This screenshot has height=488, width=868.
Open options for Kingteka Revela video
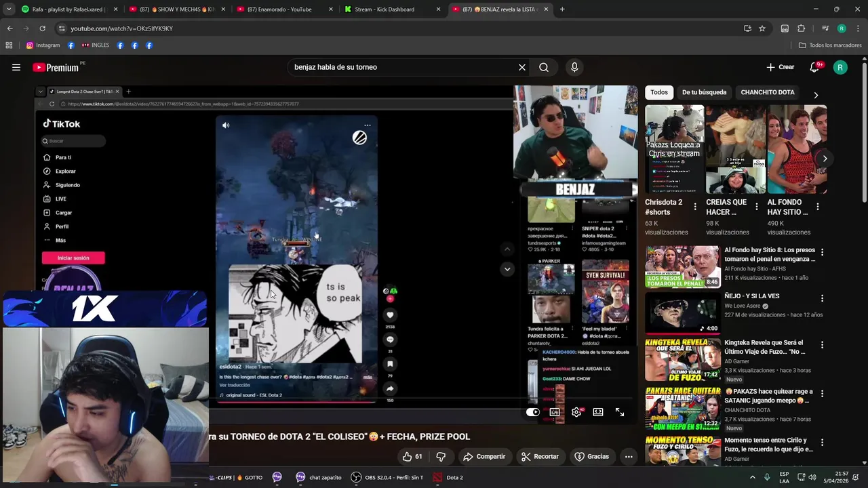pos(822,344)
